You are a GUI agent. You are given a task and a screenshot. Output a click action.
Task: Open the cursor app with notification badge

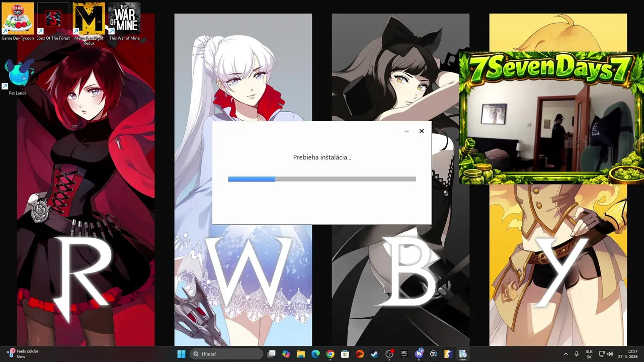[419, 354]
